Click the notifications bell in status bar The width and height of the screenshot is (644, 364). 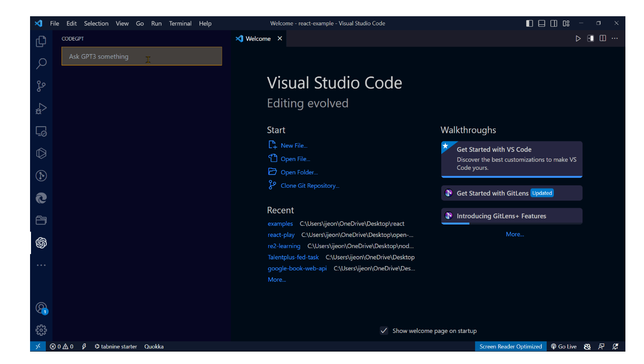[x=615, y=346]
